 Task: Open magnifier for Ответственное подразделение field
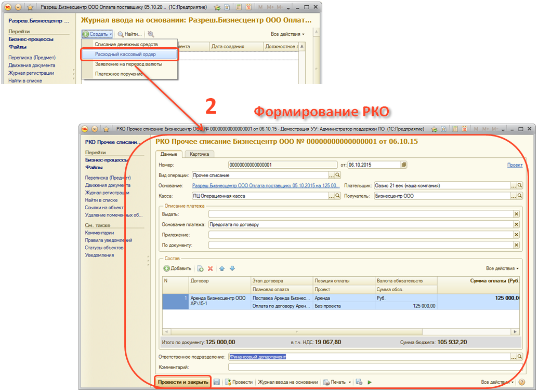(x=518, y=357)
